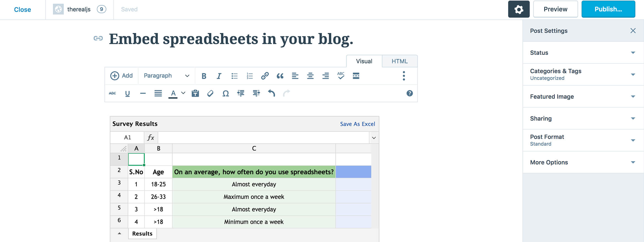This screenshot has width=644, height=242.
Task: Run the spellcheck tool
Action: (341, 76)
